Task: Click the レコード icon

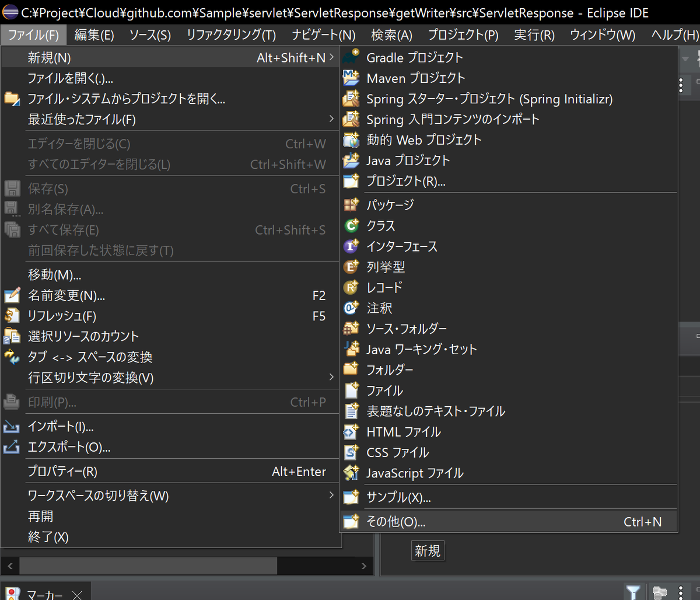Action: coord(351,287)
